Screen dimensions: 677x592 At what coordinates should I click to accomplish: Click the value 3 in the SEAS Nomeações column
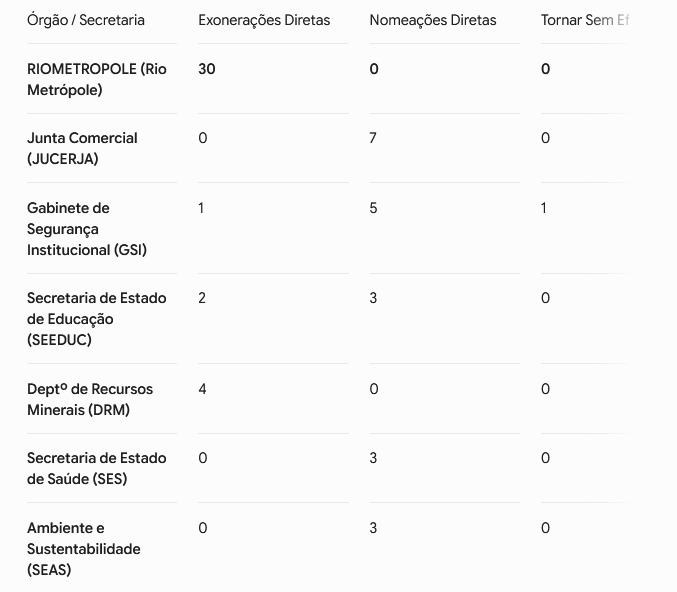pyautogui.click(x=373, y=528)
